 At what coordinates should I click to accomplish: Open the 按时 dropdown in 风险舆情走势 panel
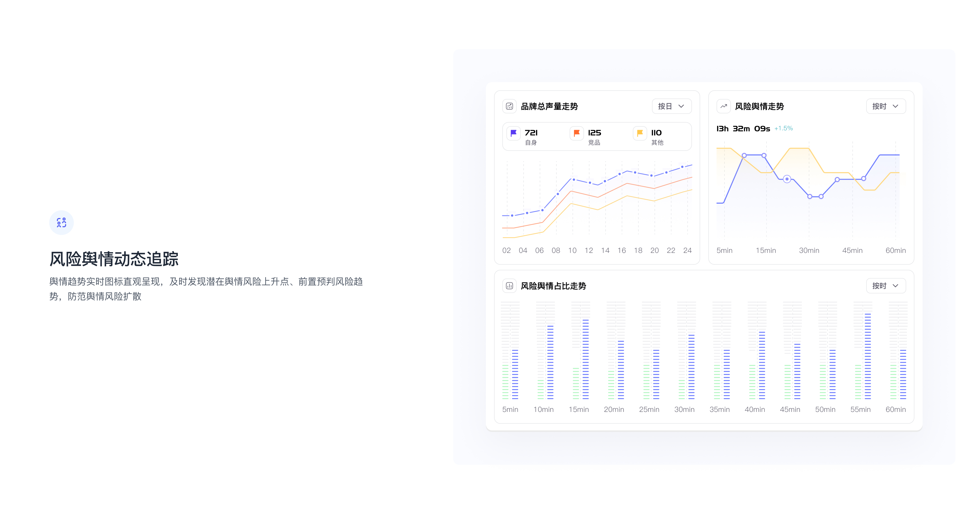pos(886,106)
